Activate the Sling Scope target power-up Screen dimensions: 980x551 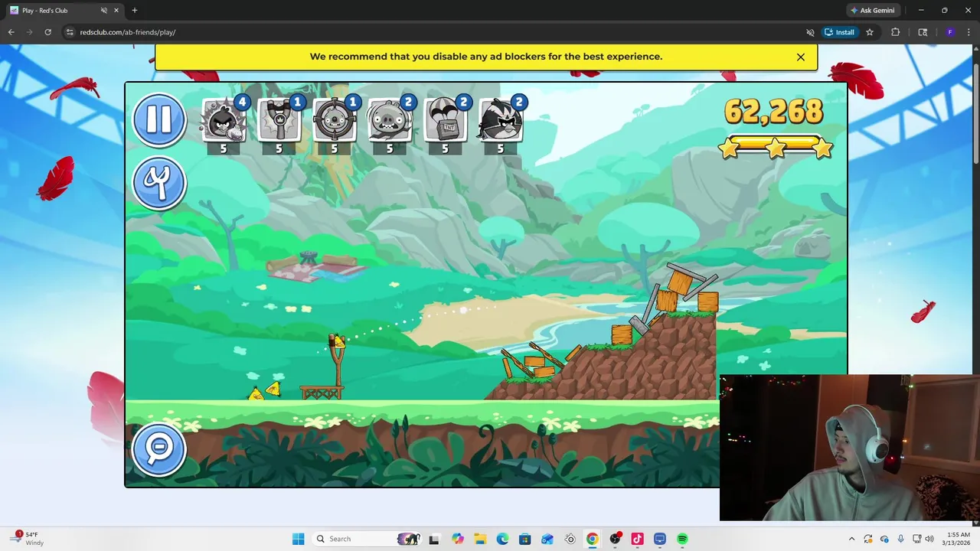pyautogui.click(x=334, y=126)
